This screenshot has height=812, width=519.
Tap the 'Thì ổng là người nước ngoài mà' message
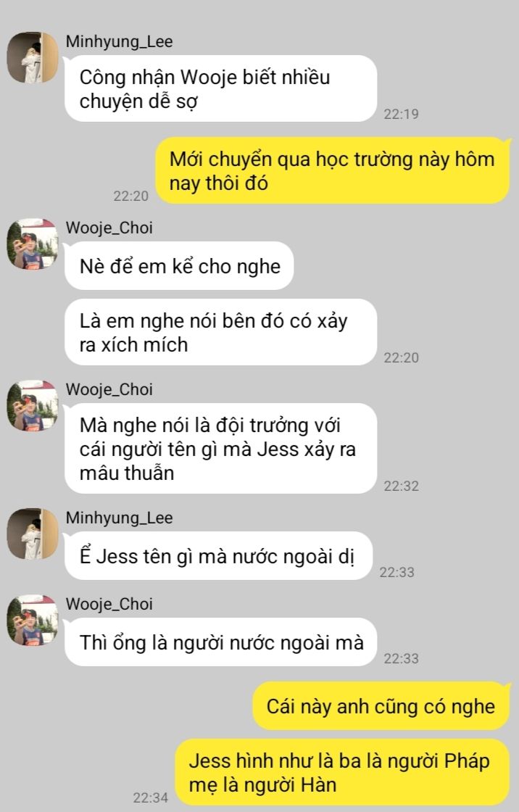tap(220, 642)
